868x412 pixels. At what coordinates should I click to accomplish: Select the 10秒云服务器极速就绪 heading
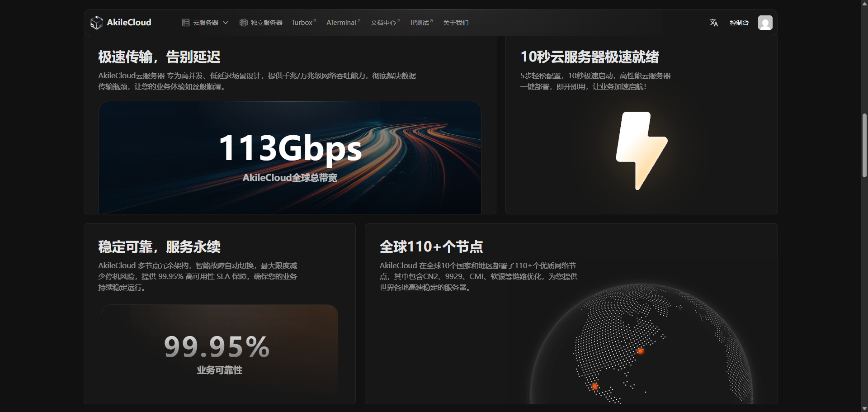[590, 57]
